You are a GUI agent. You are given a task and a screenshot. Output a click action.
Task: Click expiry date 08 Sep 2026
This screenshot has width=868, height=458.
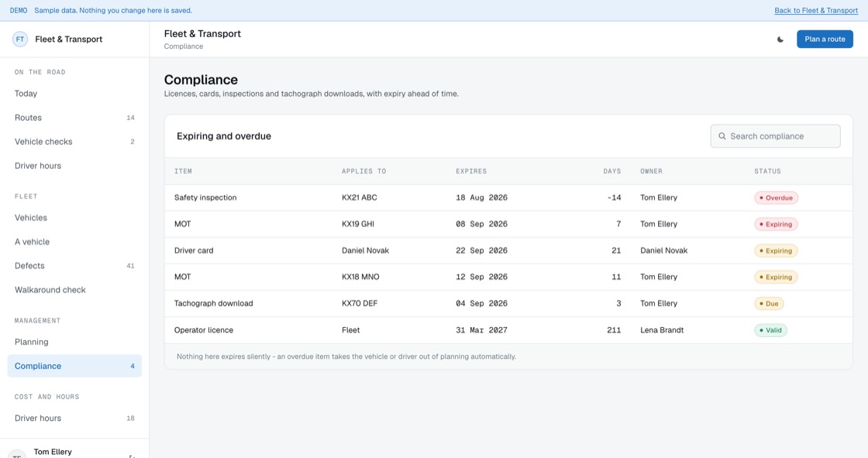tap(481, 224)
